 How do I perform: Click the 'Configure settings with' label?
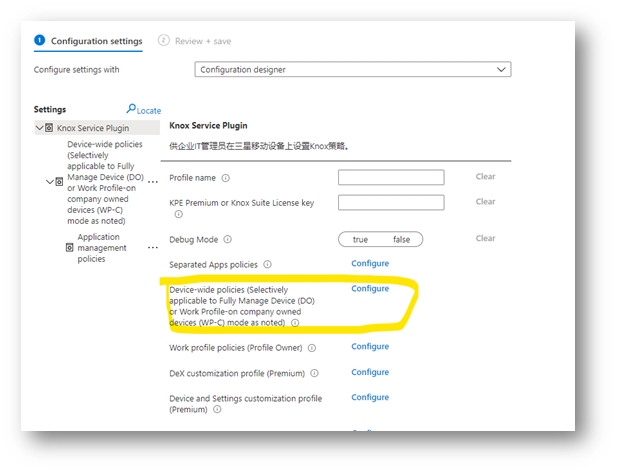point(76,70)
